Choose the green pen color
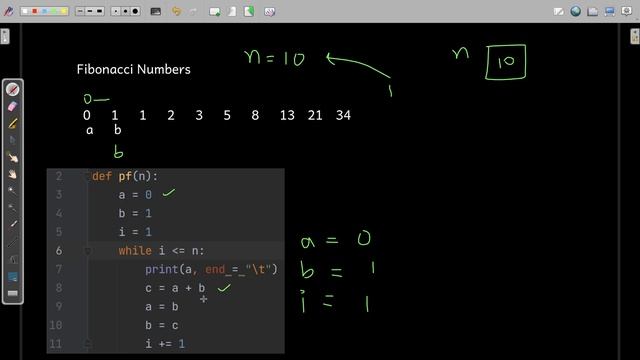640x360 pixels. 54,11
